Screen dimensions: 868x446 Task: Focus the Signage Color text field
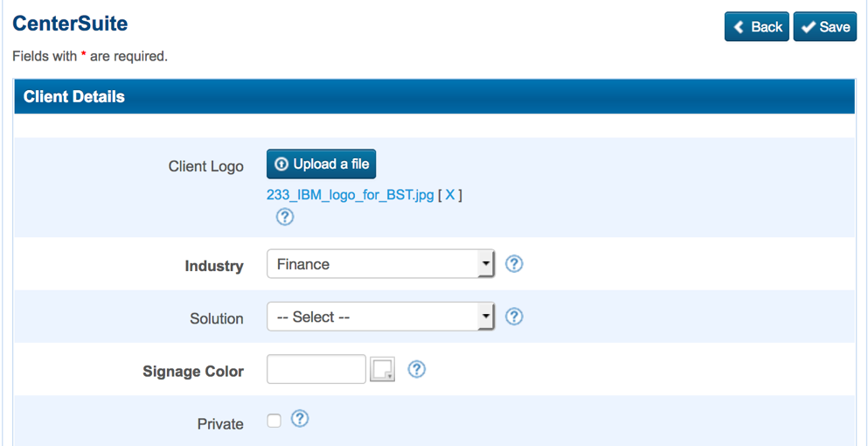pyautogui.click(x=316, y=370)
